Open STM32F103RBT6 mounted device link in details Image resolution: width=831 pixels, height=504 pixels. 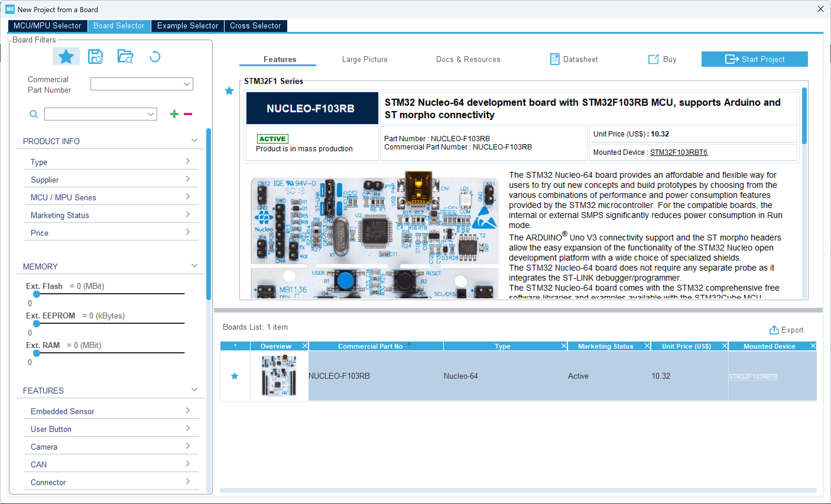[x=679, y=152]
